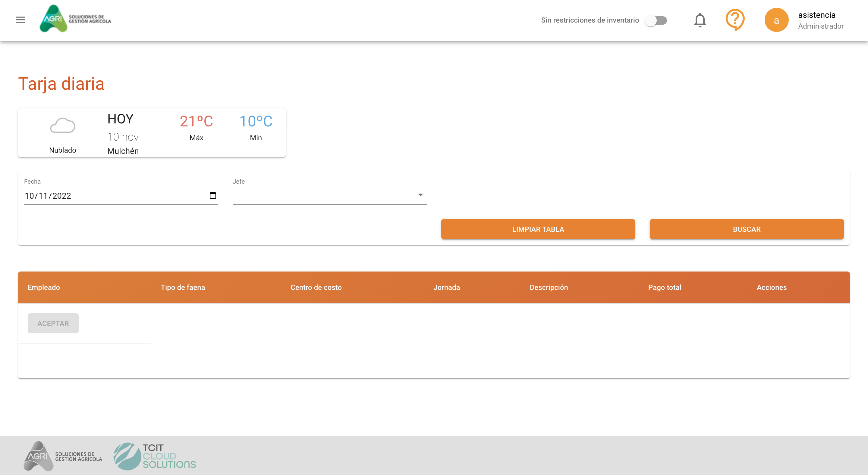
Task: Click the Jornada column header
Action: [446, 287]
